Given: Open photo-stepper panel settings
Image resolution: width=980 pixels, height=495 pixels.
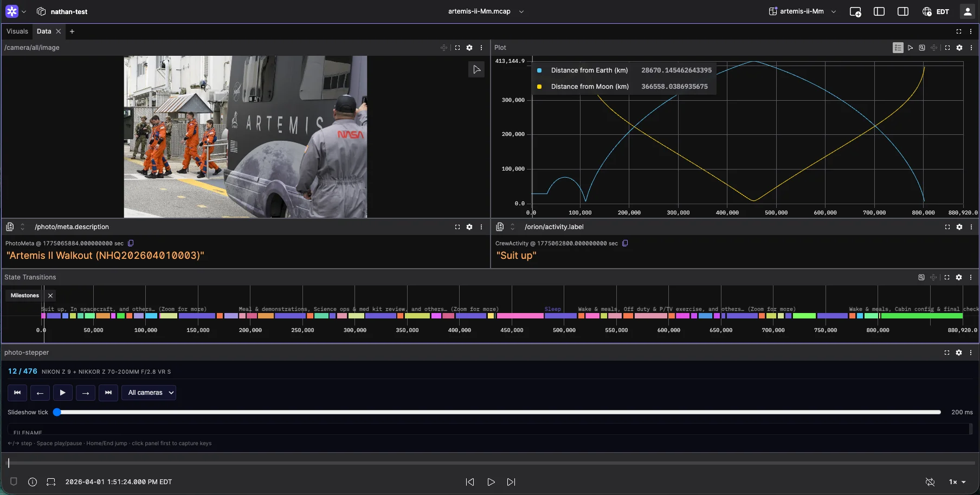Looking at the screenshot, I should point(959,353).
